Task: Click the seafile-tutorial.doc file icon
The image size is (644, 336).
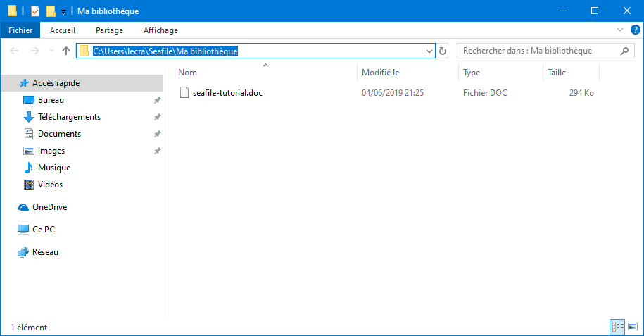Action: click(x=184, y=92)
